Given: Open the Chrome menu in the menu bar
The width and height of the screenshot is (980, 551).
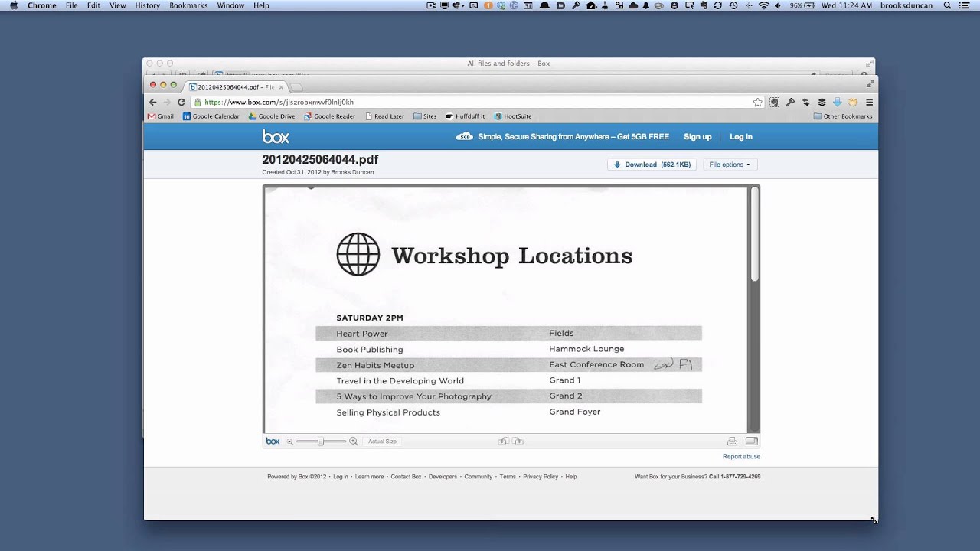Looking at the screenshot, I should point(42,5).
